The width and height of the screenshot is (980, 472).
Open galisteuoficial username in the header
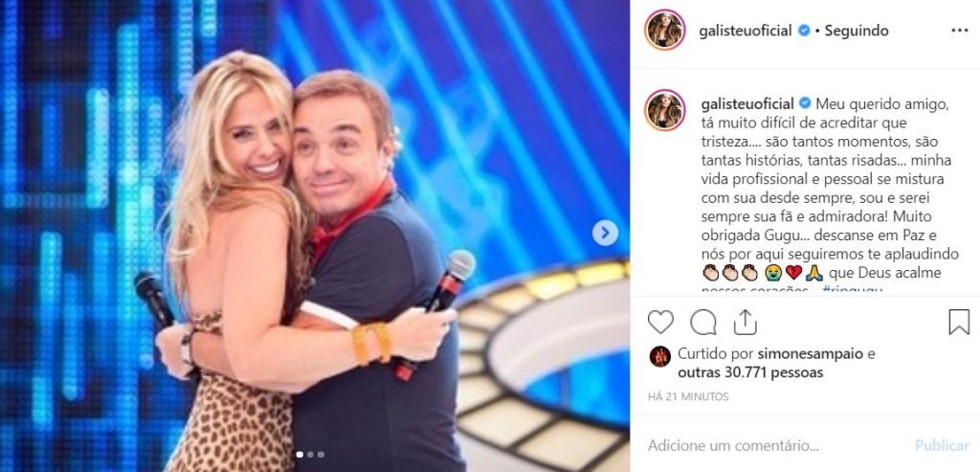tap(746, 31)
